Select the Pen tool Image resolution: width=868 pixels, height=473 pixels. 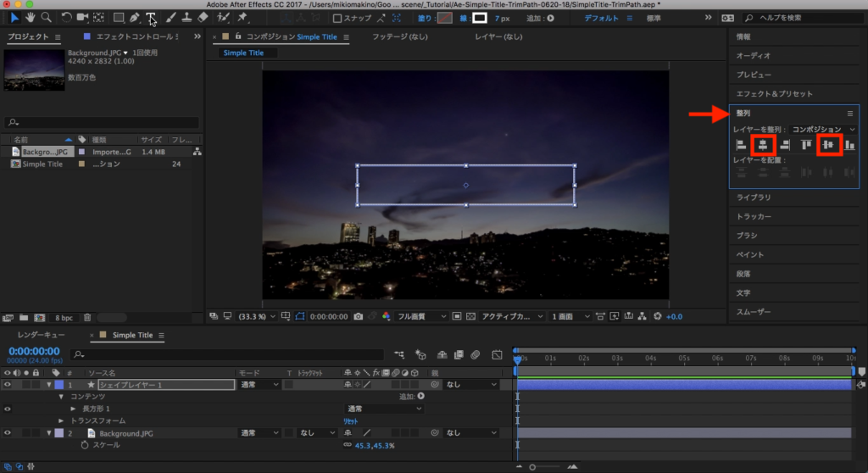click(x=135, y=17)
